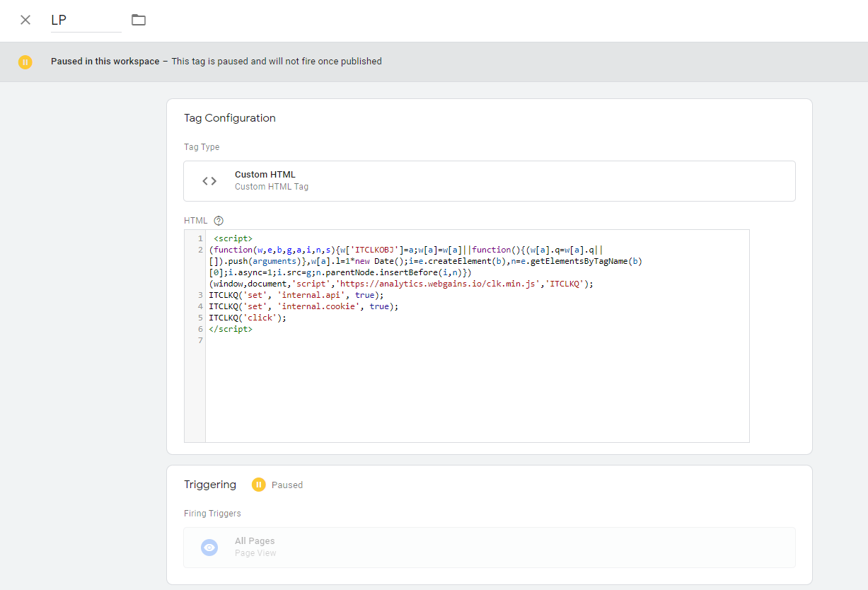Image resolution: width=868 pixels, height=590 pixels.
Task: Click the yellow pause icon in the banner
Action: pyautogui.click(x=25, y=62)
